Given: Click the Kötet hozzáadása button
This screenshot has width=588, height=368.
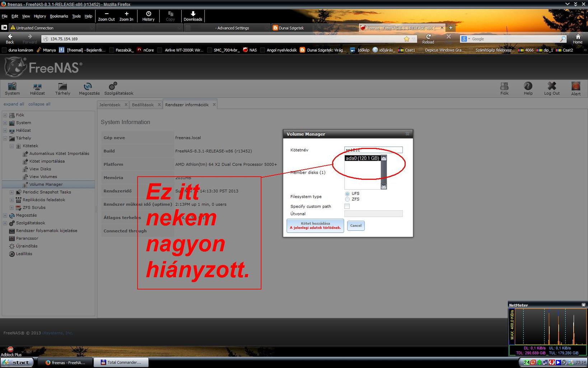Looking at the screenshot, I should pos(315,226).
